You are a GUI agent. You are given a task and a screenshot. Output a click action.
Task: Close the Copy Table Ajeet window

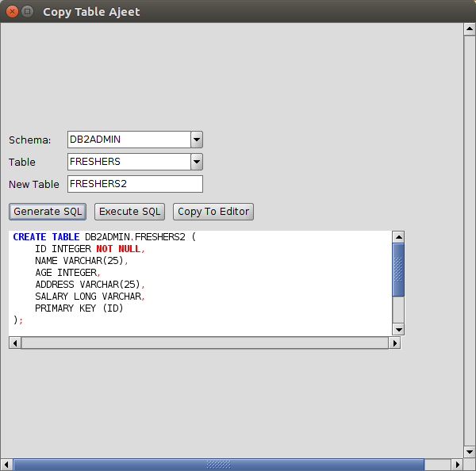click(13, 11)
